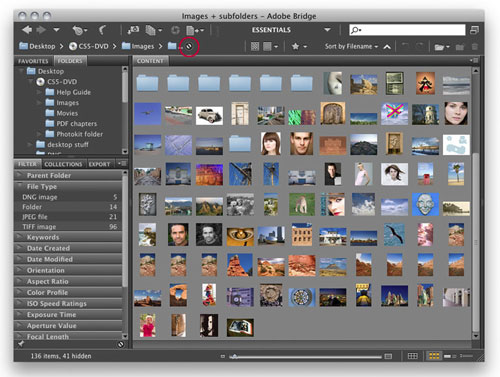Open the workspace switcher dropdown arrow
The width and height of the screenshot is (500, 377).
[327, 30]
